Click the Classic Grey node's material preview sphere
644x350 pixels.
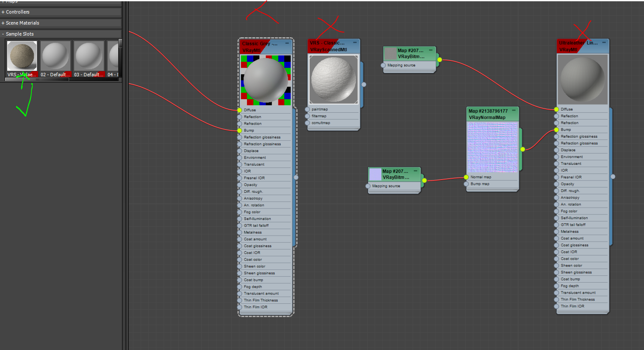[266, 80]
